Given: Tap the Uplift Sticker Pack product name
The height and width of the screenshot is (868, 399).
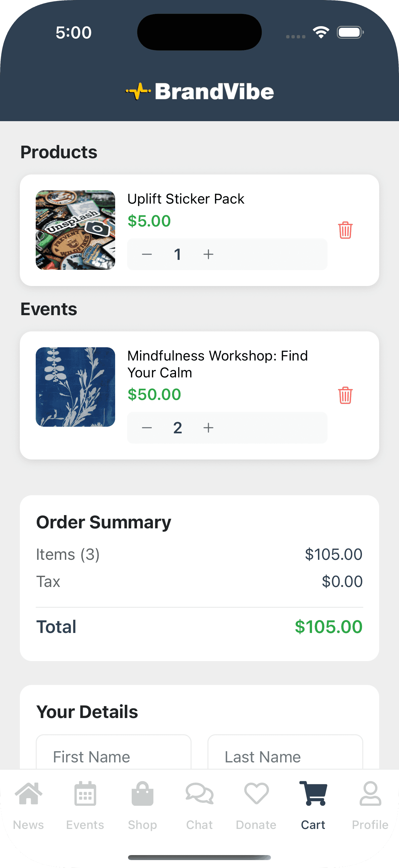Looking at the screenshot, I should click(x=186, y=199).
